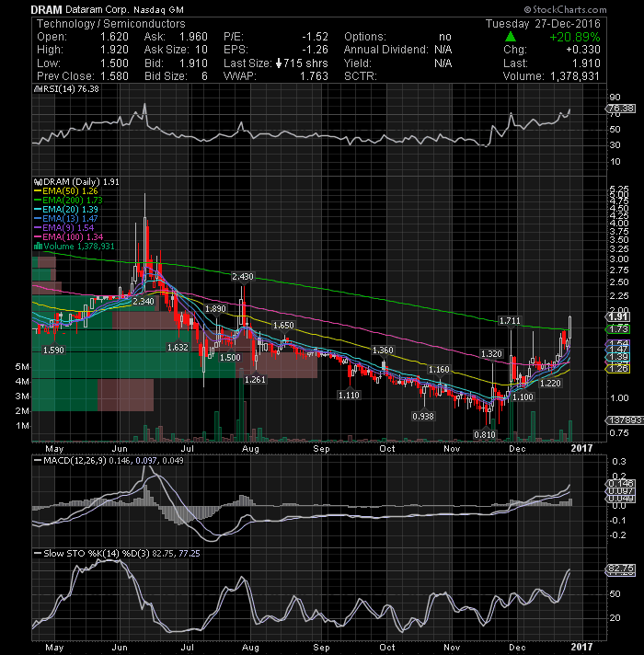The image size is (644, 655).
Task: Click the green up-arrow change indicator
Action: pyautogui.click(x=511, y=37)
